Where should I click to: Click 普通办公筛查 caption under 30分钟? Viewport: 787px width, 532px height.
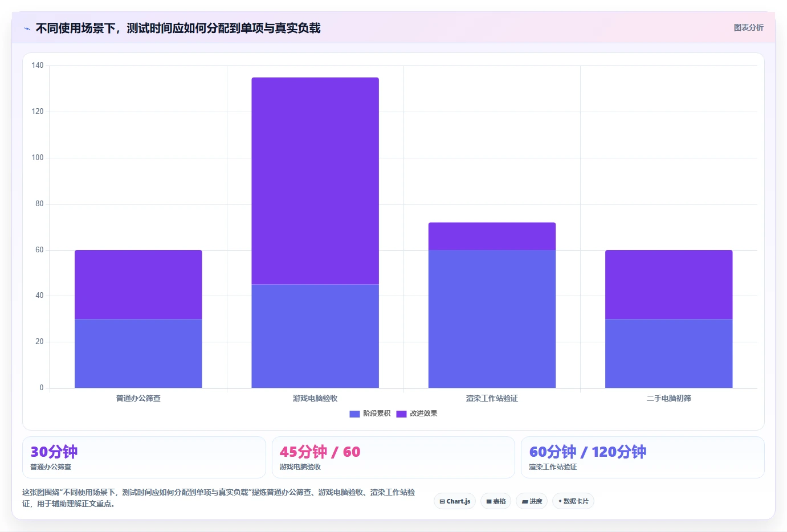click(51, 466)
